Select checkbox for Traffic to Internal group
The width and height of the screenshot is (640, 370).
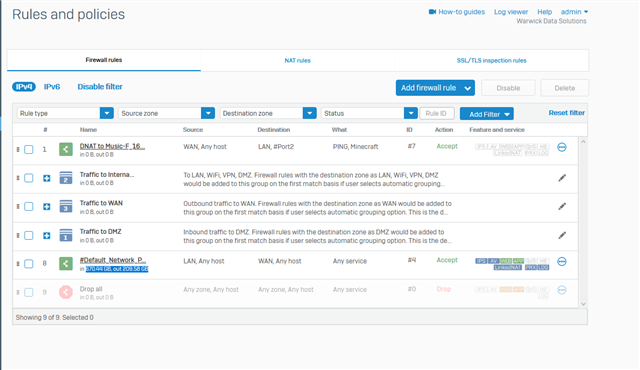tap(29, 178)
